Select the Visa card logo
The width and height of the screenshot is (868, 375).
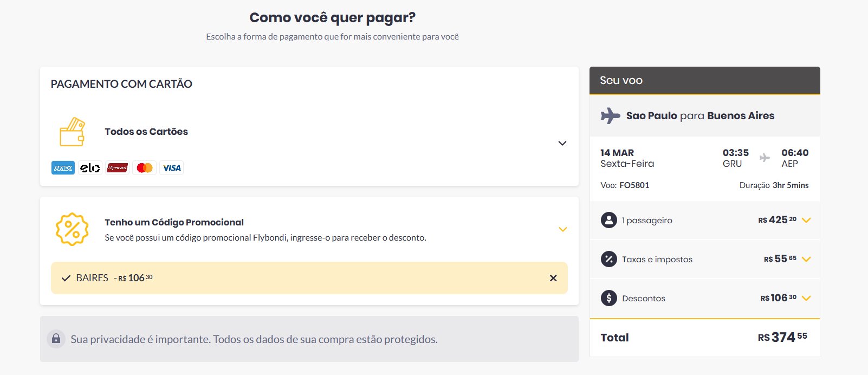coord(172,168)
